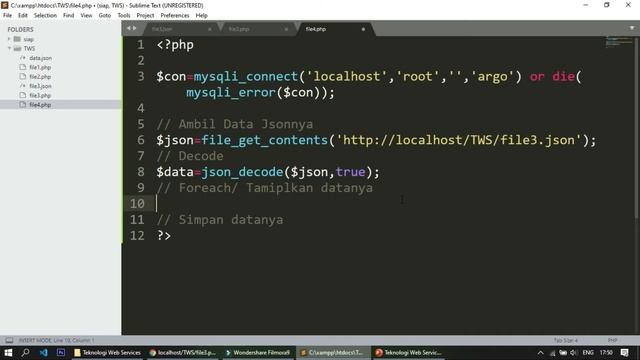Screen dimensions: 640x360
Task: Open the volume tray icon
Action: coord(574,353)
